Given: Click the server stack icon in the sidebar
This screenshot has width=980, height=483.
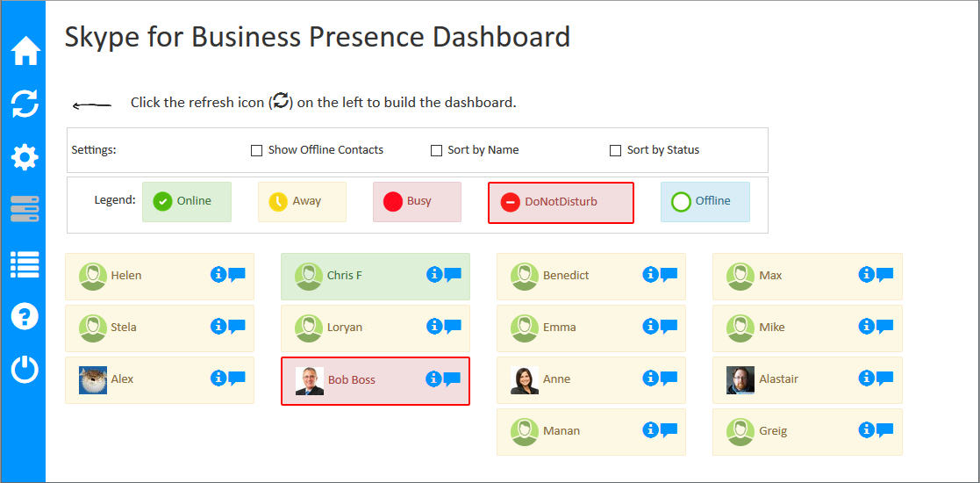Looking at the screenshot, I should click(25, 210).
